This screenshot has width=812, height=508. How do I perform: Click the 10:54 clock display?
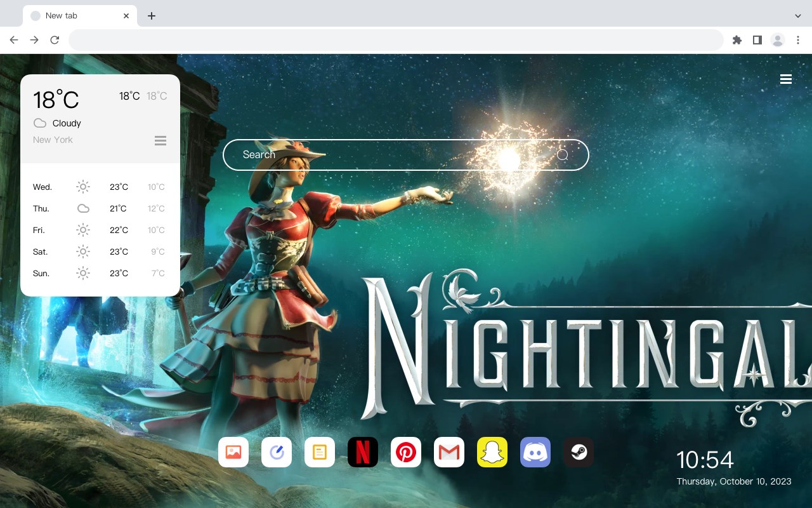click(x=705, y=460)
